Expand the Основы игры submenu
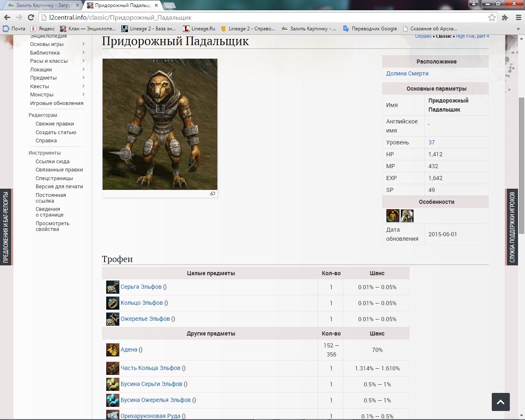Image resolution: width=525 pixels, height=420 pixels. [x=83, y=44]
